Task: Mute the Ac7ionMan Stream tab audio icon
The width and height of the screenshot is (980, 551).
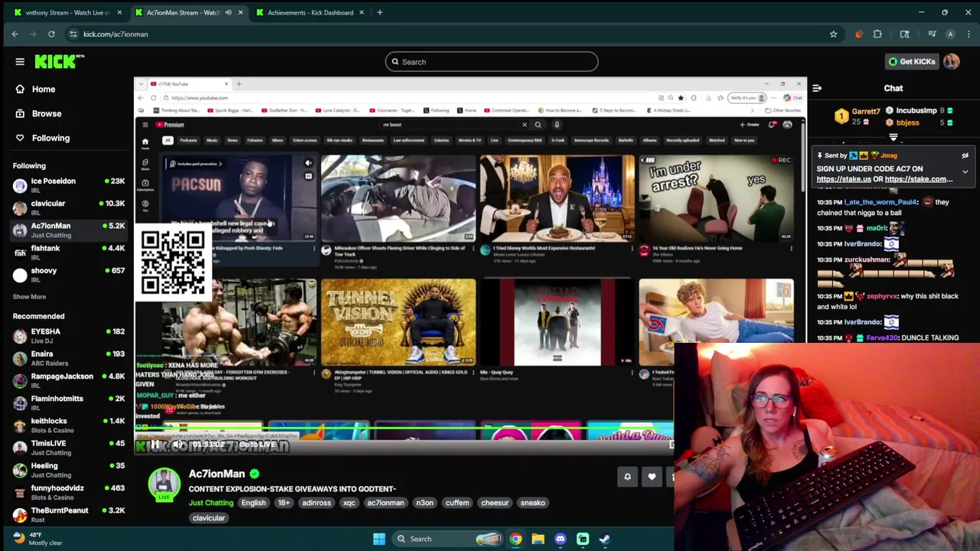Action: (x=228, y=12)
